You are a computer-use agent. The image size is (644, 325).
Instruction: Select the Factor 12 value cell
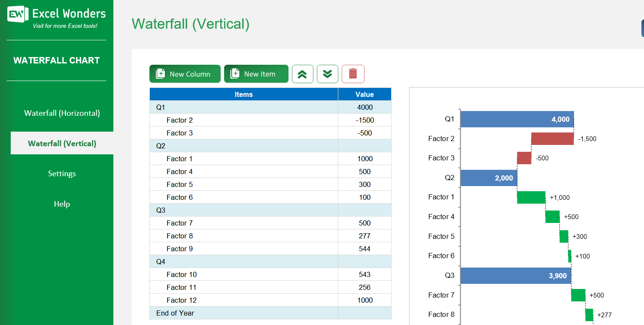365,300
